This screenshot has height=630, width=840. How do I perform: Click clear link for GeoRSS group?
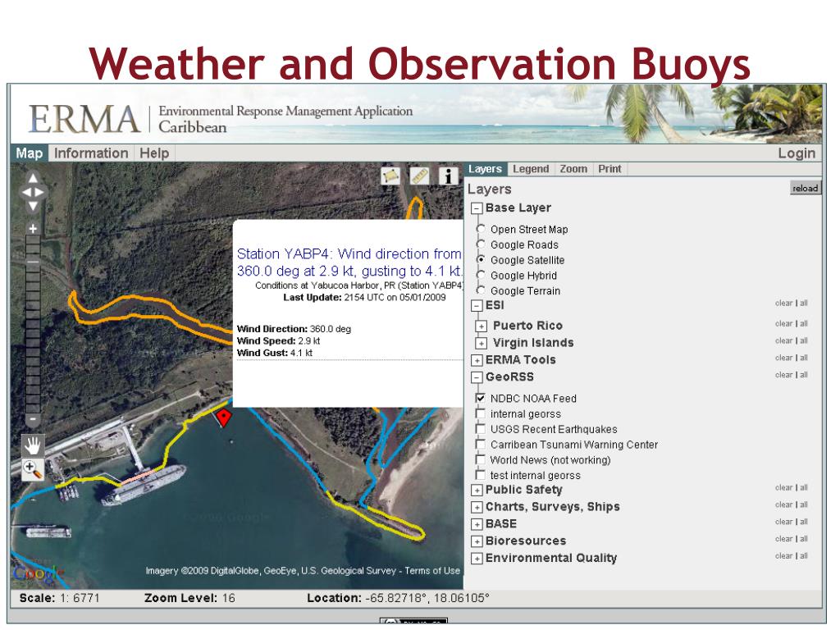click(x=783, y=375)
